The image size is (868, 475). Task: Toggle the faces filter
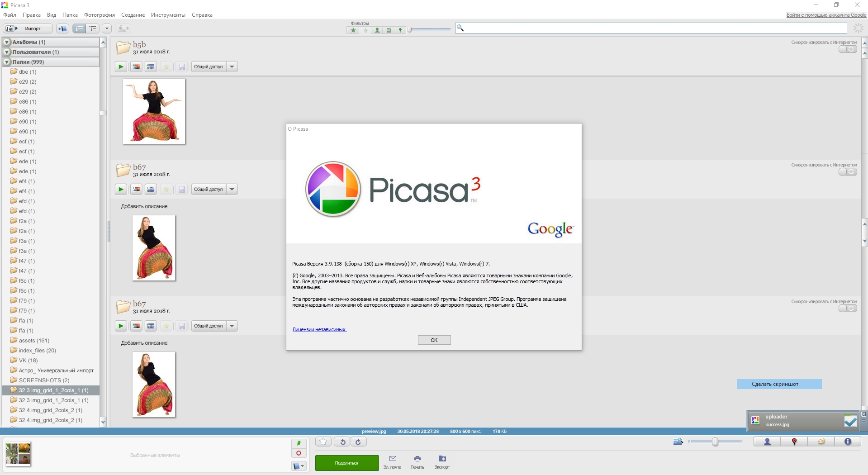pyautogui.click(x=377, y=30)
